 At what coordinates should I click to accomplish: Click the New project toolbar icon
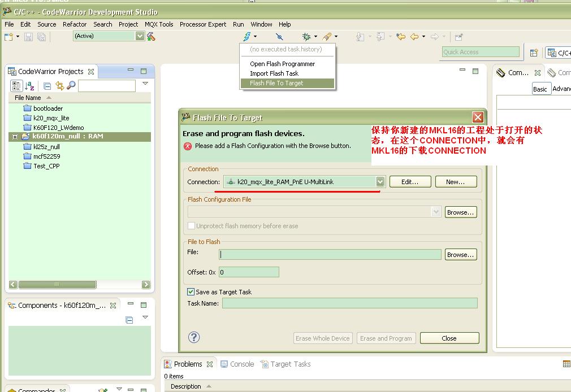click(x=8, y=36)
